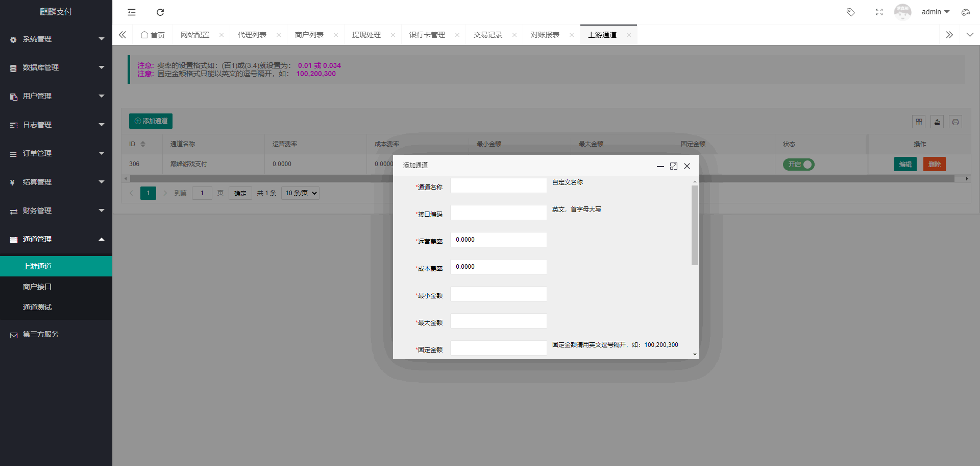The image size is (980, 466).
Task: Open the 10 条/页 page size dropdown
Action: [300, 193]
